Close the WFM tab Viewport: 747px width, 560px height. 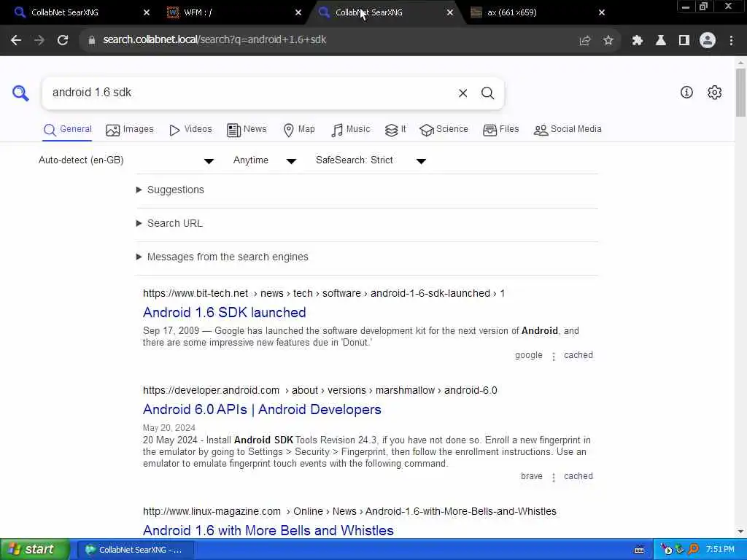298,12
